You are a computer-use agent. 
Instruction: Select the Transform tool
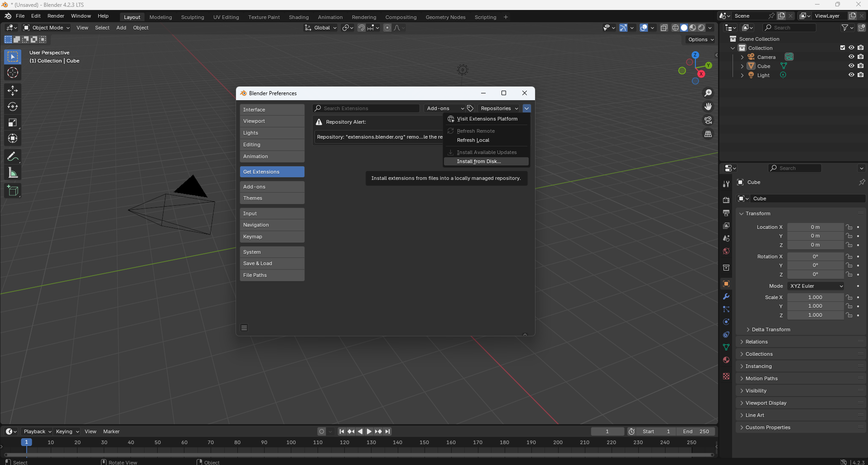point(13,138)
